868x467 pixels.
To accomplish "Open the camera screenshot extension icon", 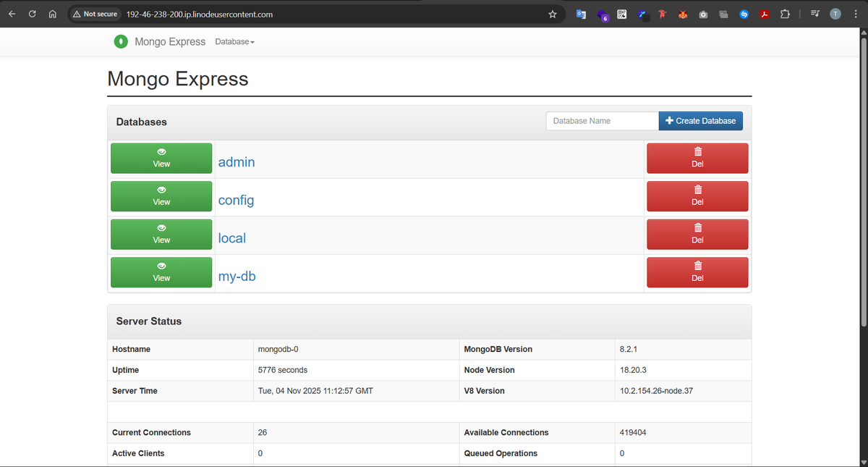I will pyautogui.click(x=703, y=14).
